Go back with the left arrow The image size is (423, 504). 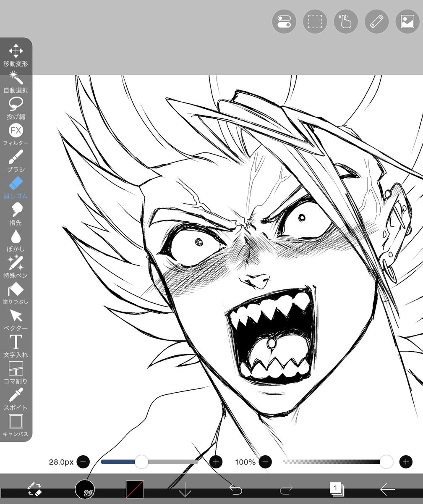pyautogui.click(x=387, y=489)
